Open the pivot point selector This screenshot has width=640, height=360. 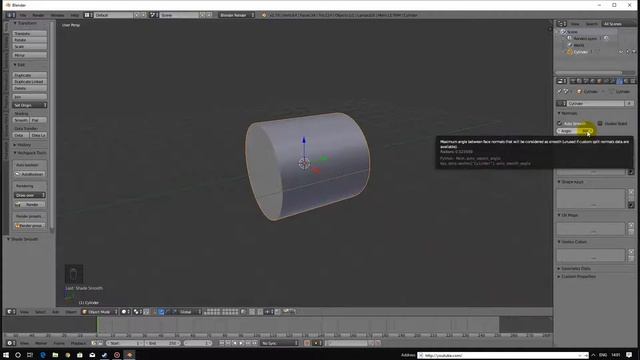tap(137, 311)
